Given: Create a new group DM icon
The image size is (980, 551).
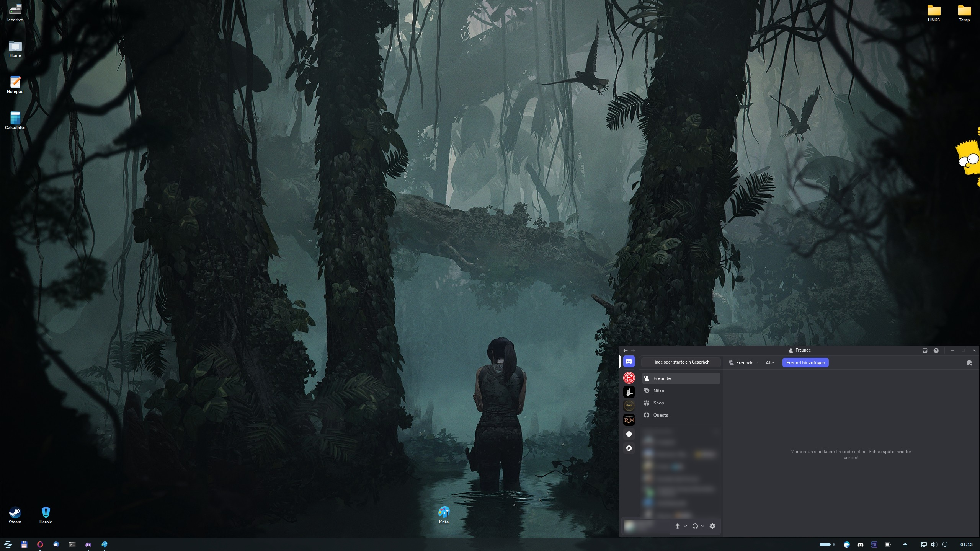Looking at the screenshot, I should (x=969, y=363).
